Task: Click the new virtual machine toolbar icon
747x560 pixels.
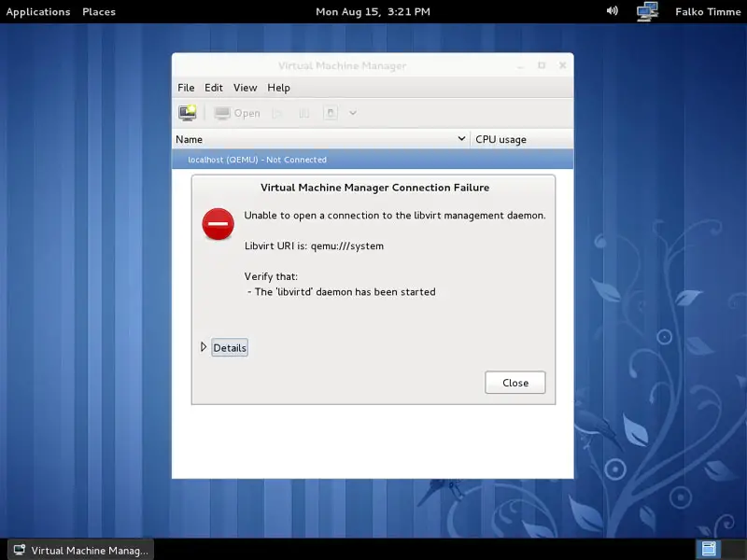Action: pos(188,113)
